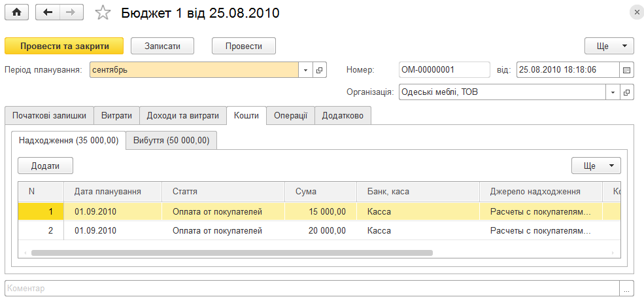Navigate back with left arrow
644x301 pixels.
tap(48, 12)
